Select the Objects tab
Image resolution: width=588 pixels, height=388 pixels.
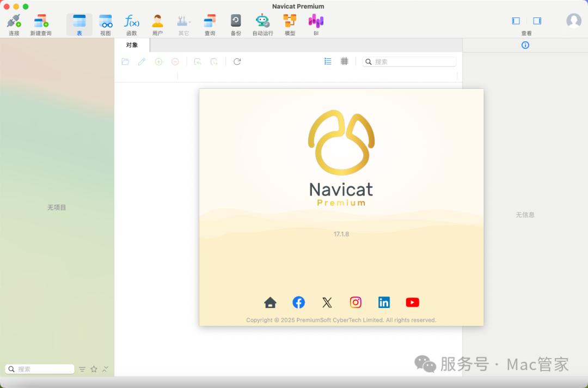click(132, 45)
